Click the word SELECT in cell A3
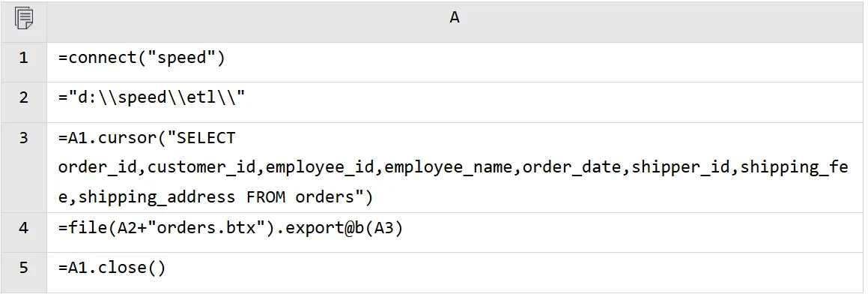The image size is (868, 297). pyautogui.click(x=206, y=138)
